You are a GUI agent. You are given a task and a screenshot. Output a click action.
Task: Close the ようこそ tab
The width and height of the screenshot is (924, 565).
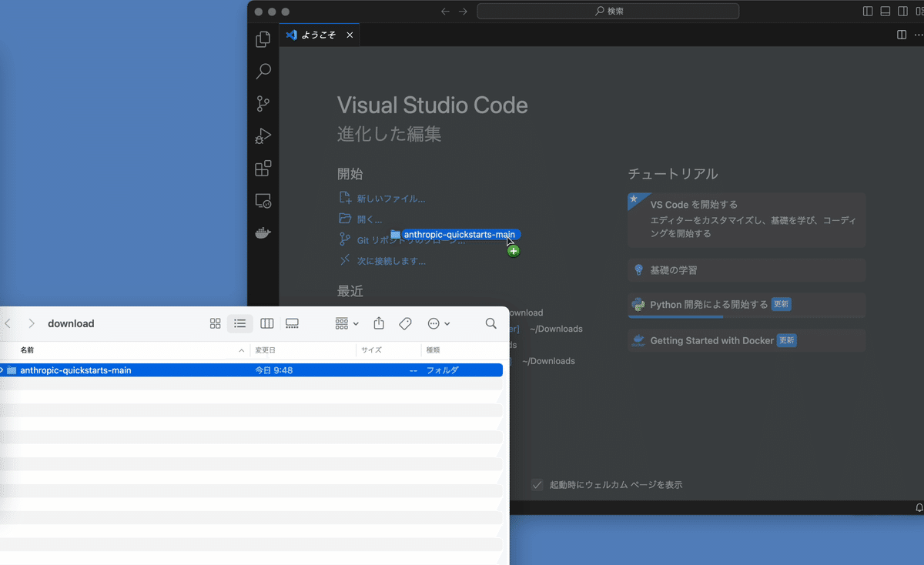pos(350,35)
